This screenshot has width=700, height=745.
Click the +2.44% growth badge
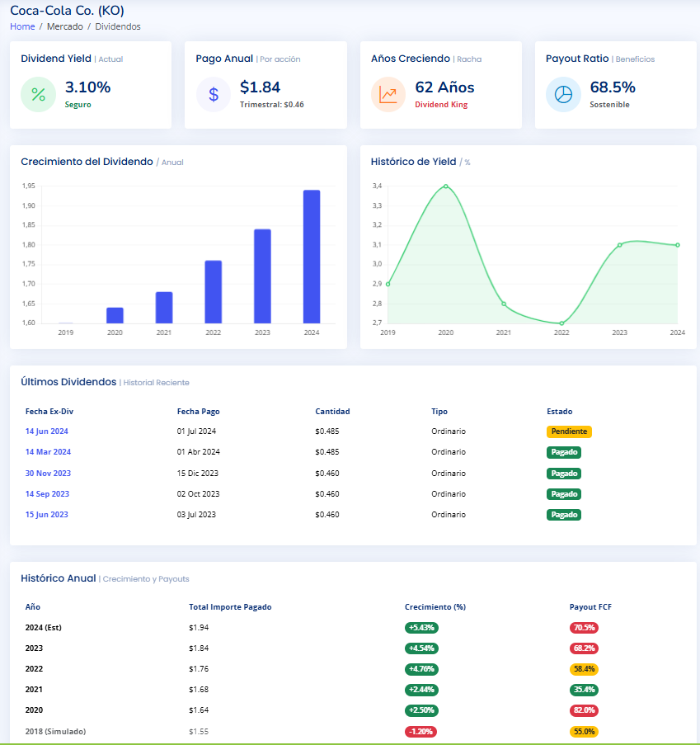(421, 690)
